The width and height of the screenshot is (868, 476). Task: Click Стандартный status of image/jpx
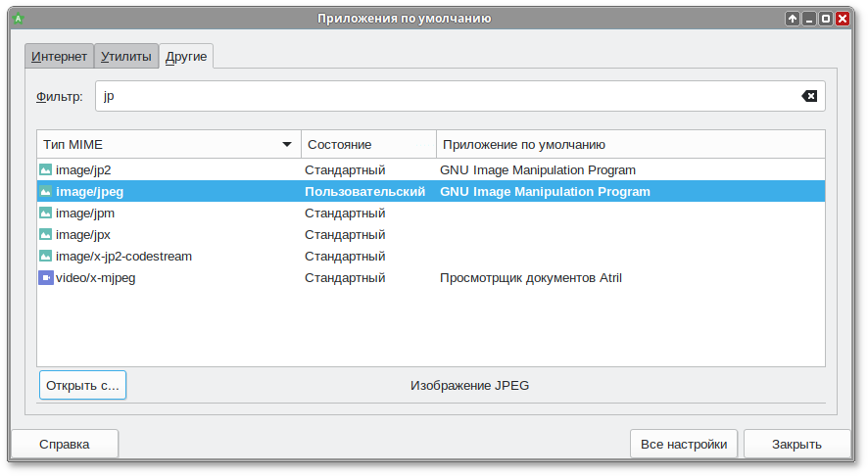coord(345,235)
